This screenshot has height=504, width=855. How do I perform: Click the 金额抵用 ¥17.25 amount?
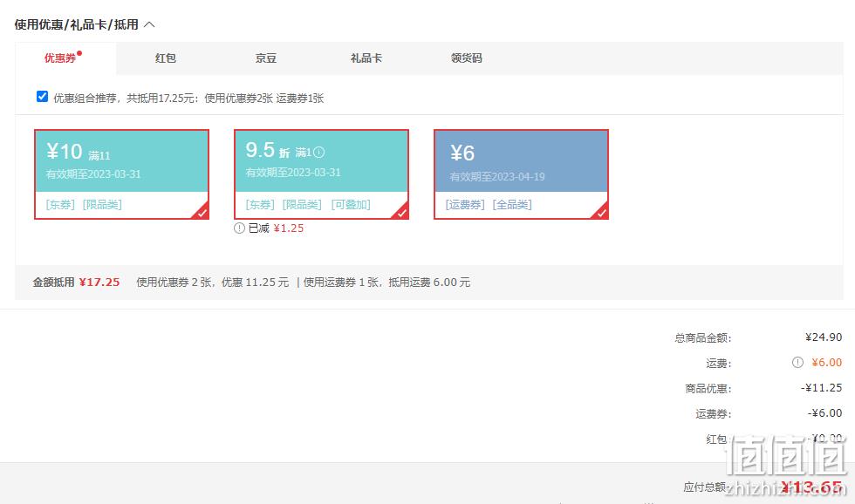click(x=99, y=283)
